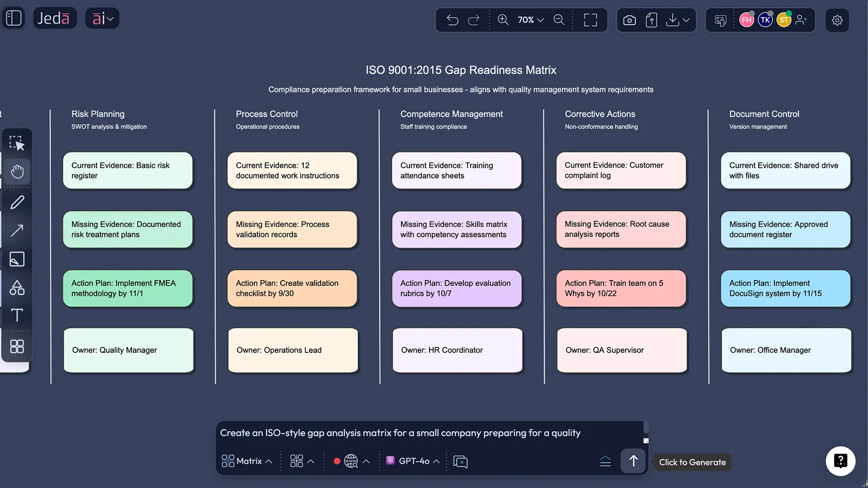Click the undo arrow icon
The image size is (868, 488).
pyautogui.click(x=453, y=20)
